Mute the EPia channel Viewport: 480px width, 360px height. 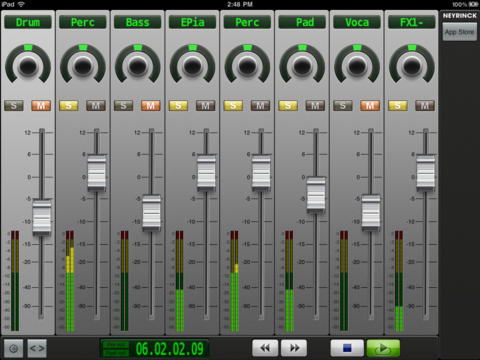[206, 106]
